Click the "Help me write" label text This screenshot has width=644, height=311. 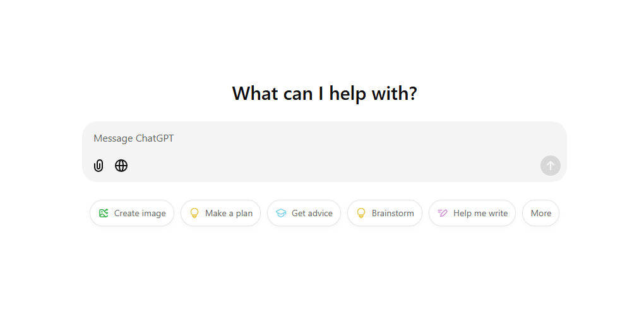pos(480,213)
